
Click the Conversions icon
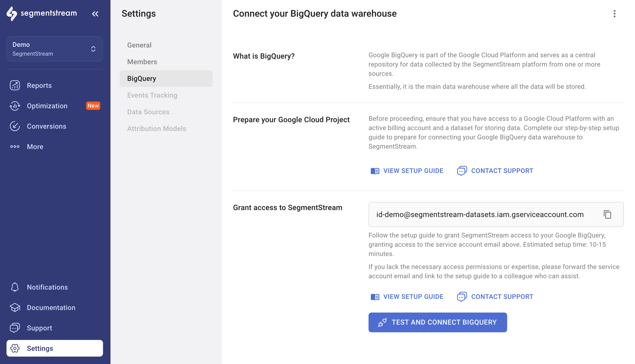click(15, 126)
